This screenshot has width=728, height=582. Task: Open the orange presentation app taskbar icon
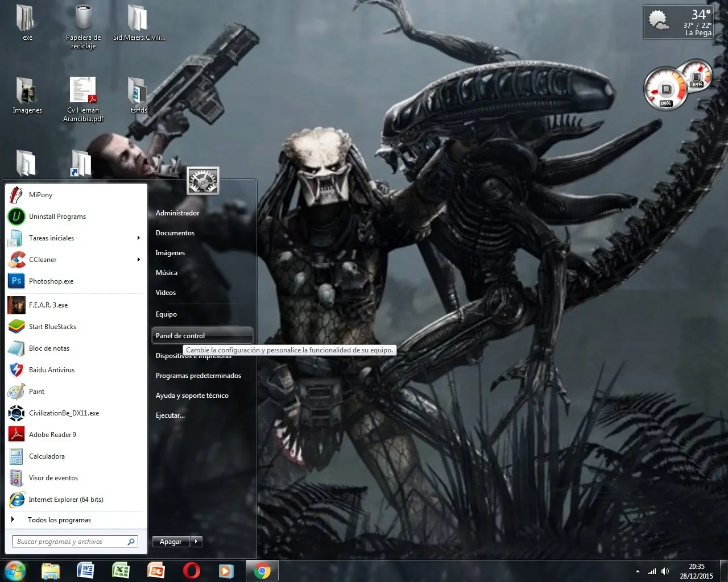tap(156, 571)
